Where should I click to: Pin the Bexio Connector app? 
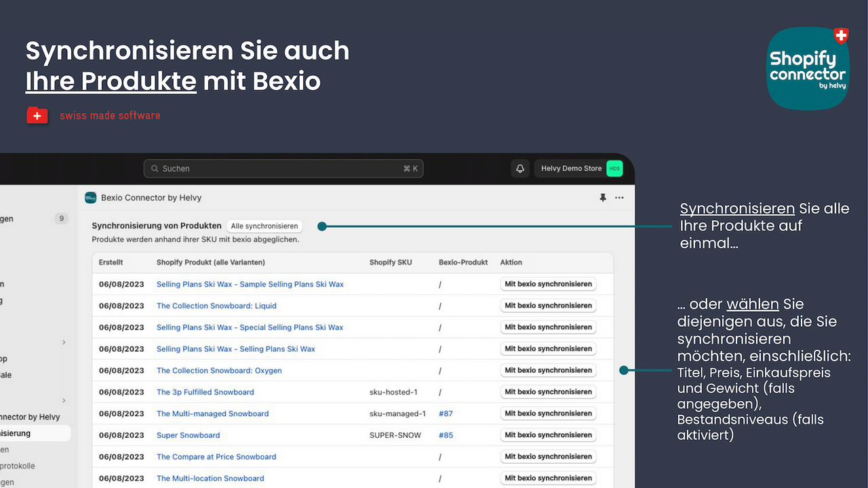(602, 198)
